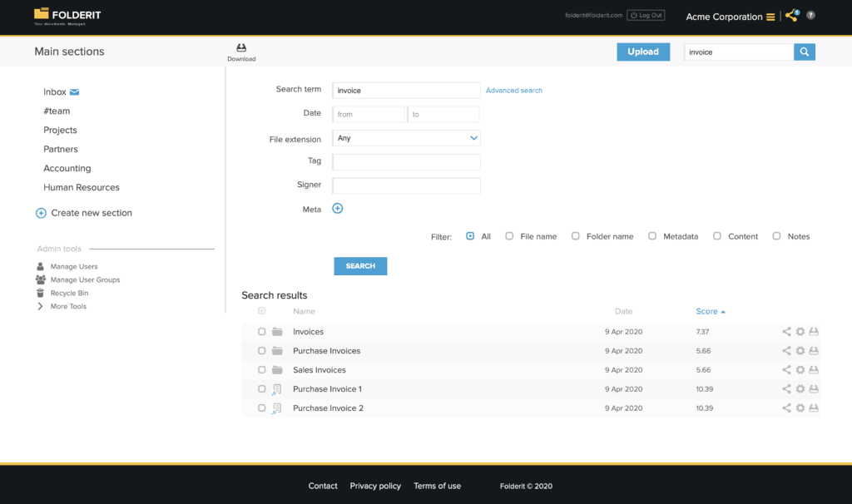Share Purchase Invoice 2 file
The width and height of the screenshot is (852, 504).
(x=786, y=408)
